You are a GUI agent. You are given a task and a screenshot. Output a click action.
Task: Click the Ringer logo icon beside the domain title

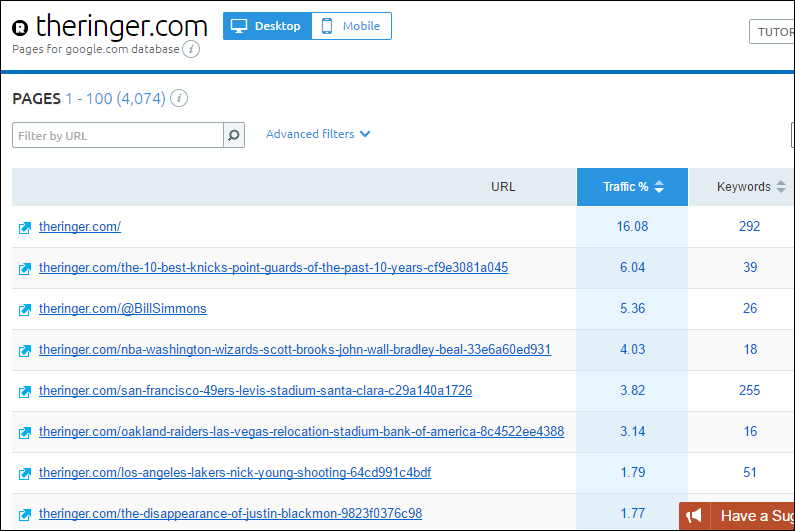pyautogui.click(x=20, y=27)
